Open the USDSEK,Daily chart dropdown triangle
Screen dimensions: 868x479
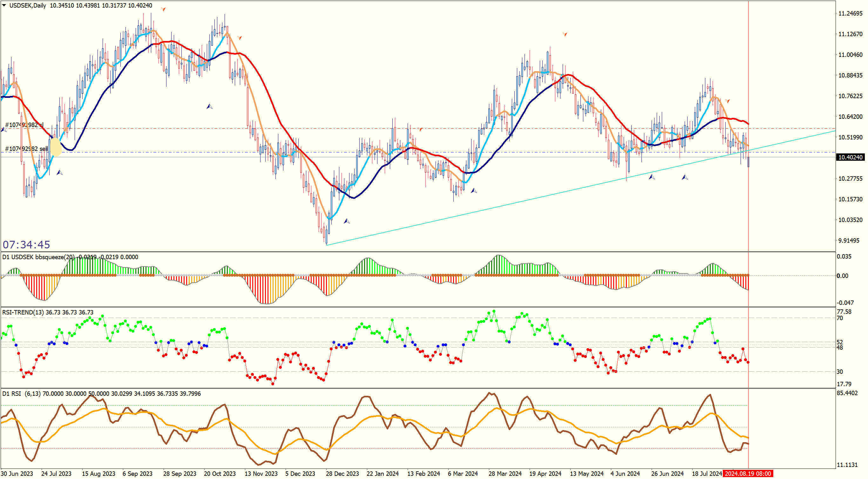tap(4, 5)
